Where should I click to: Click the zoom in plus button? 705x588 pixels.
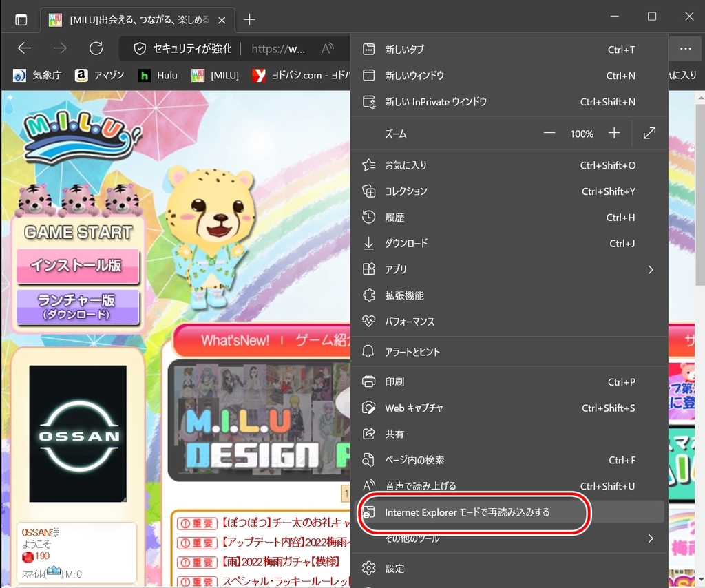(x=614, y=134)
